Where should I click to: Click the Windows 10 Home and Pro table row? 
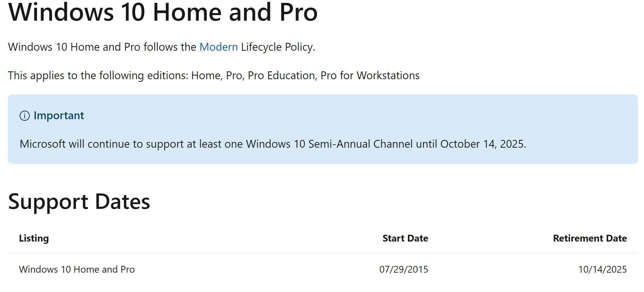click(x=323, y=270)
